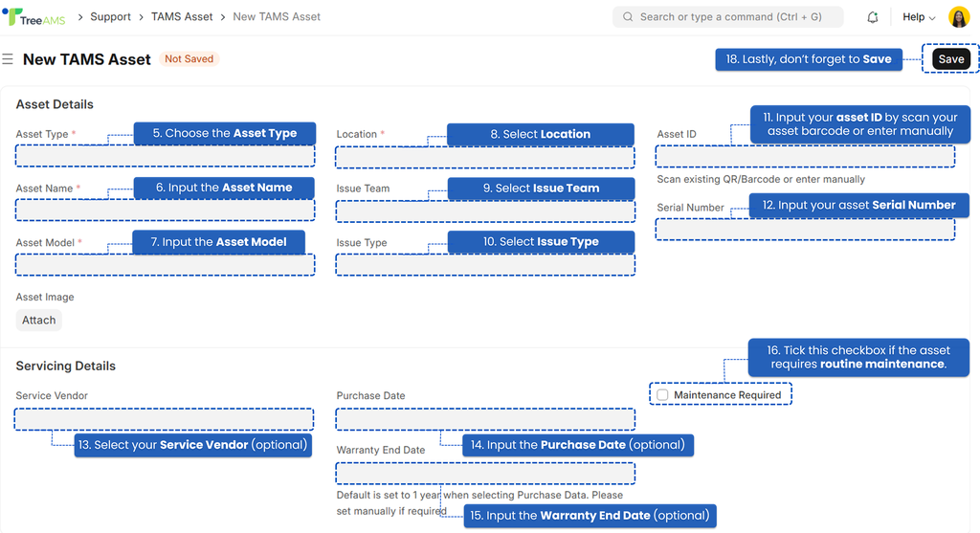Image resolution: width=980 pixels, height=533 pixels.
Task: Click the Not Saved status badge
Action: pyautogui.click(x=189, y=58)
